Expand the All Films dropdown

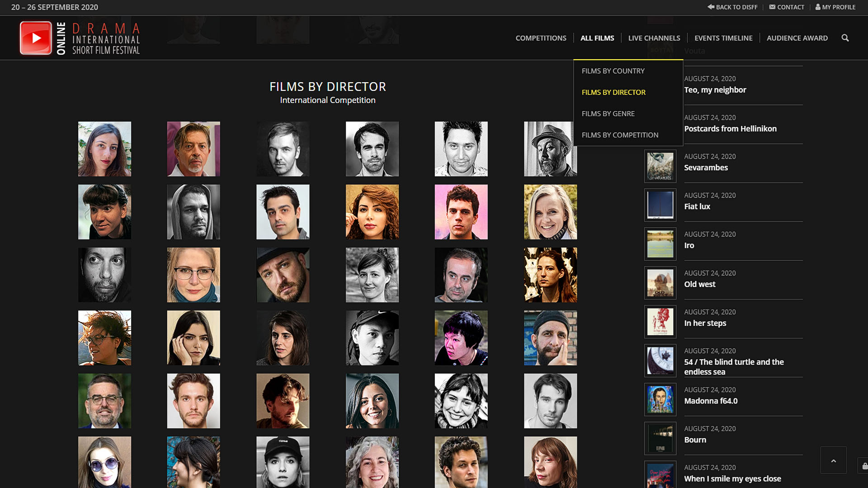pos(597,38)
